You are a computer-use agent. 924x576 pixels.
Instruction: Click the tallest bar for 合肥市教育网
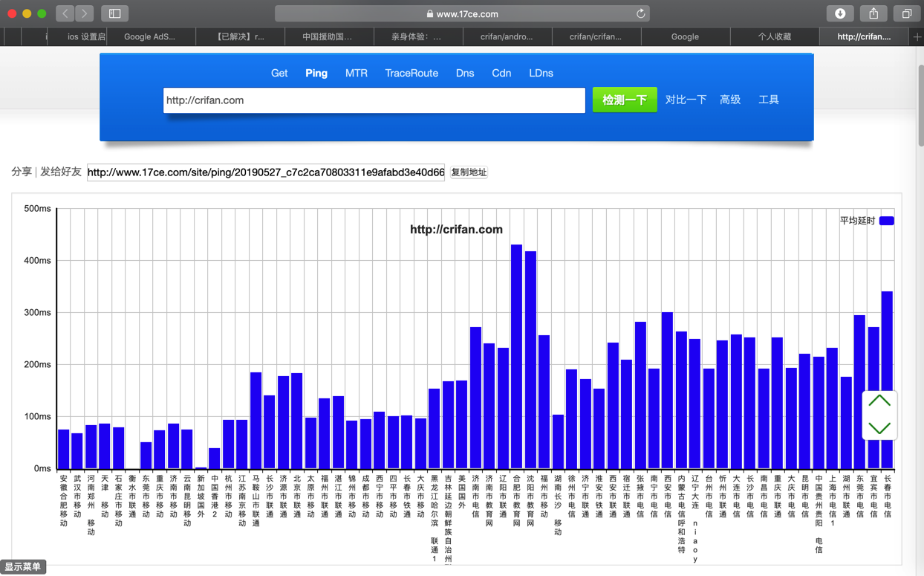click(x=517, y=357)
